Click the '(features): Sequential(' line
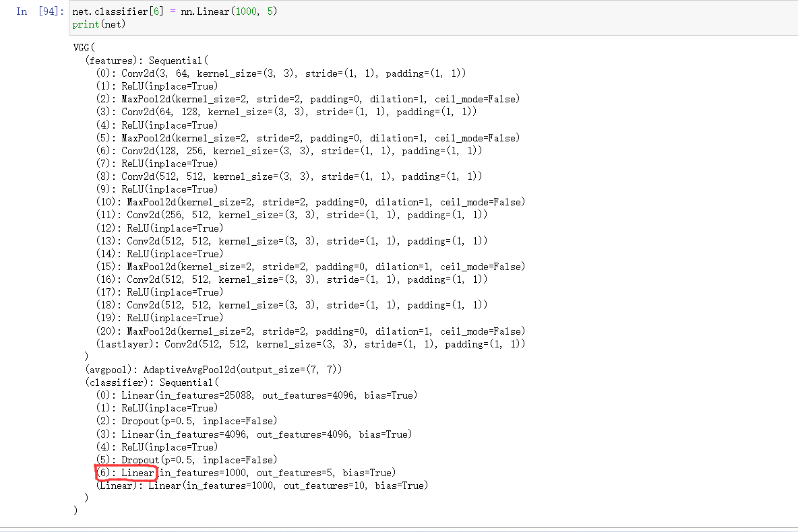The height and width of the screenshot is (532, 798). 146,61
